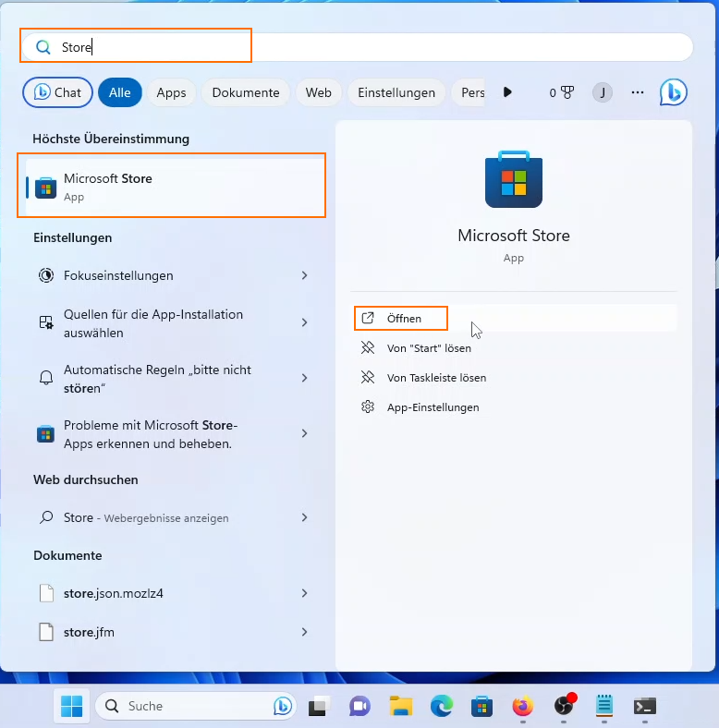Click the Fokuseinstellungen focus icon
Viewport: 719px width, 728px height.
[x=46, y=275]
